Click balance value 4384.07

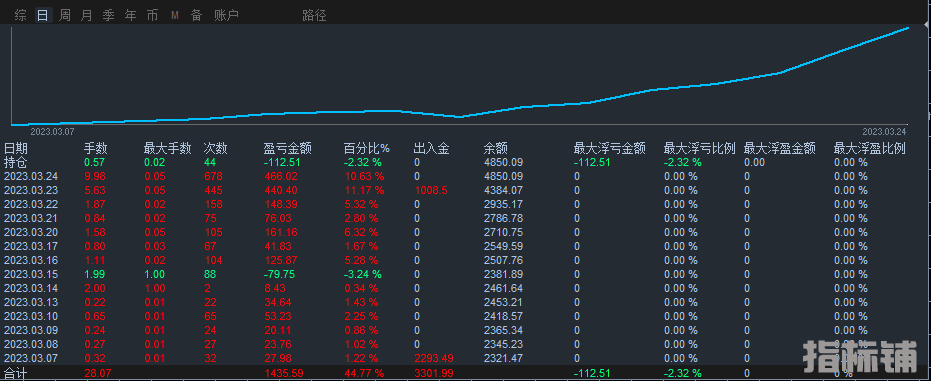[503, 190]
